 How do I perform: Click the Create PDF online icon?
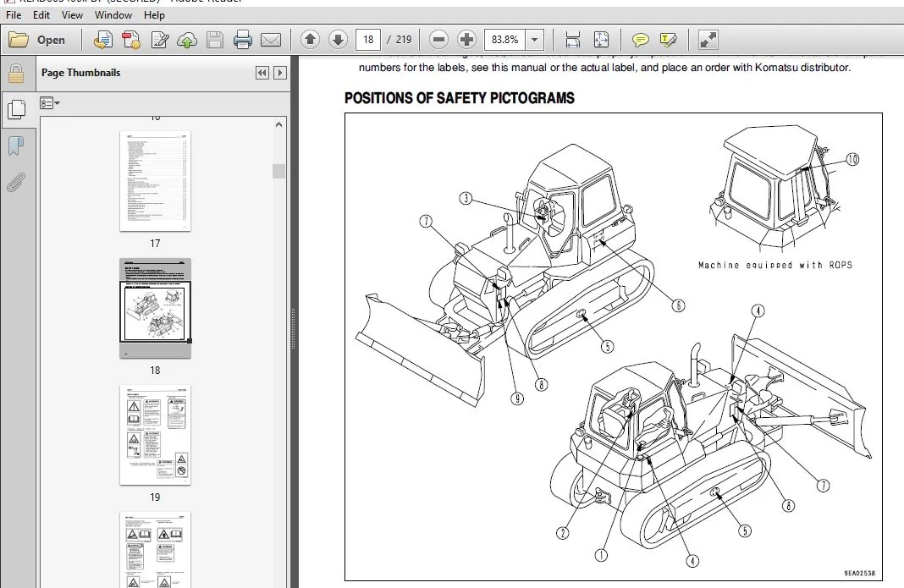102,40
